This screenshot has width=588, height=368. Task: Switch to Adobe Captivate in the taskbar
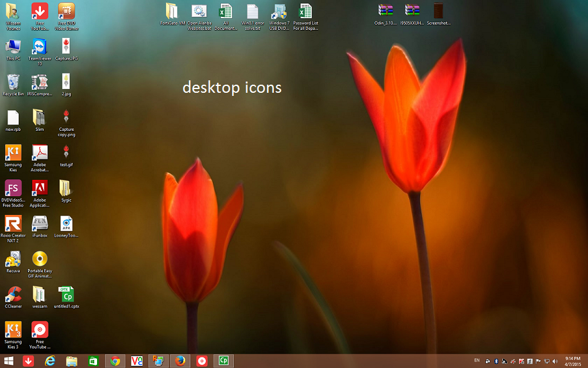pos(223,361)
